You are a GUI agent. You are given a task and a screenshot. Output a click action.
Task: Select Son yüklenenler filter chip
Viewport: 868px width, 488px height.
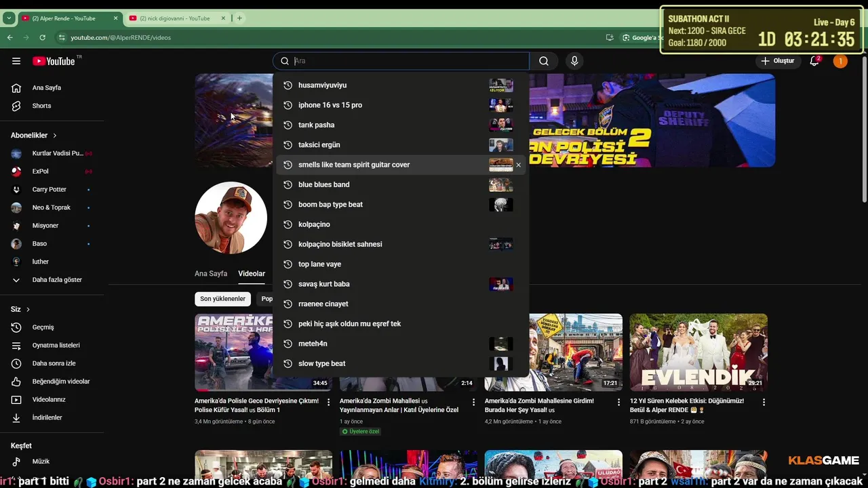[222, 299]
